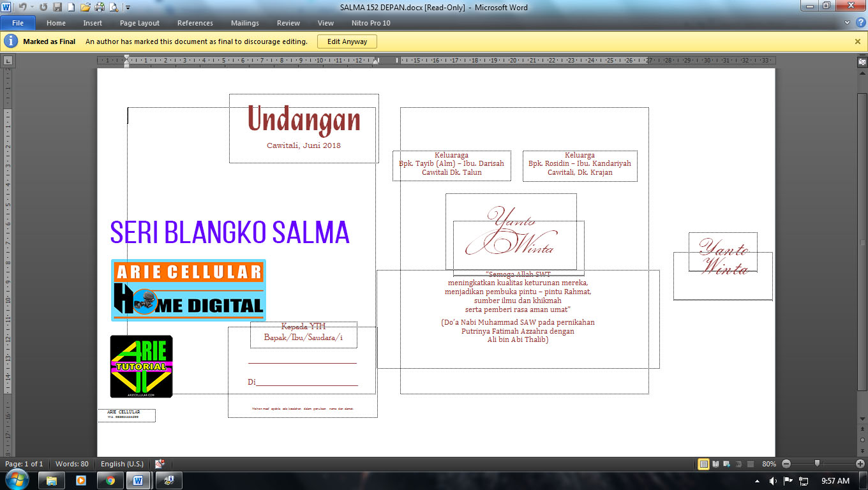Click the Putrinya Fatimah Azzahra dengan text
Viewport: 868px width, 490px height.
coord(518,331)
